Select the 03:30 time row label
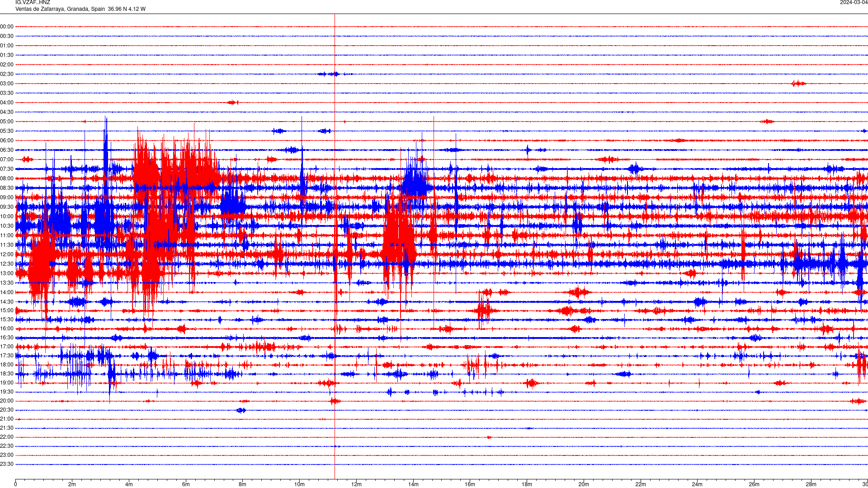868x488 pixels. pyautogui.click(x=7, y=93)
